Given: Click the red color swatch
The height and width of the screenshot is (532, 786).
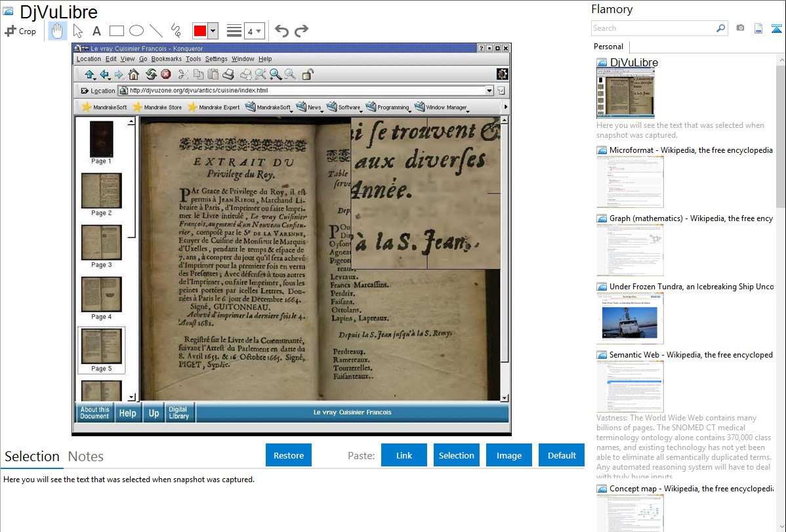Looking at the screenshot, I should pos(200,31).
